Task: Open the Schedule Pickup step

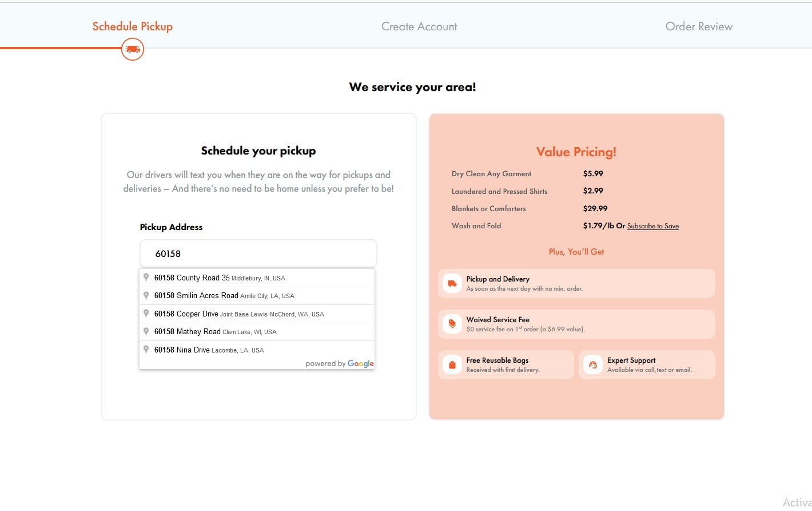Action: click(x=133, y=26)
